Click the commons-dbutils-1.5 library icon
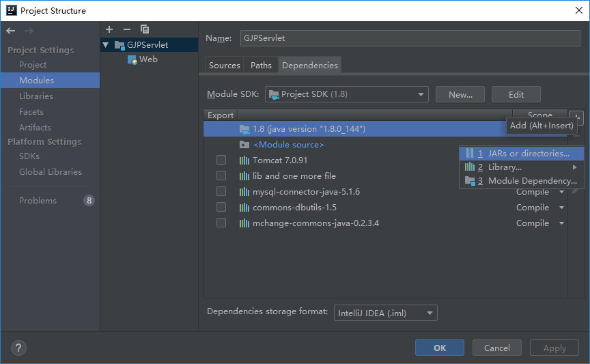The image size is (590, 364). [244, 208]
